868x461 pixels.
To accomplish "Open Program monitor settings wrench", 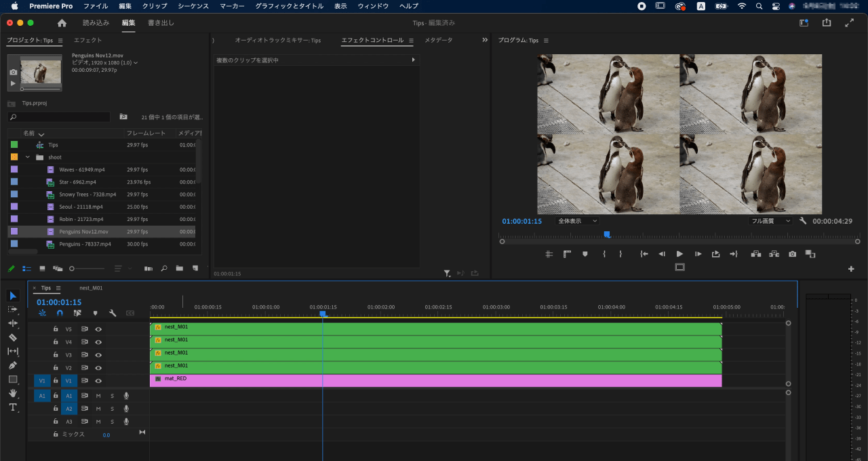I will (x=803, y=221).
